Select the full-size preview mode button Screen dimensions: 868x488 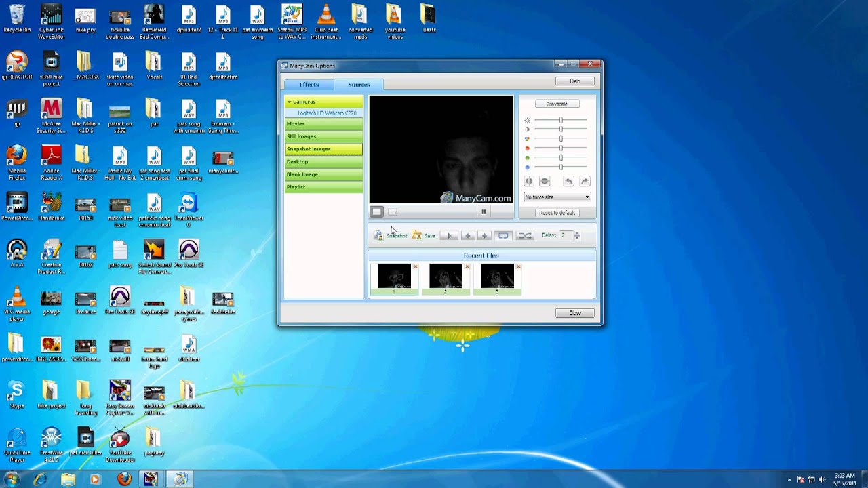point(377,212)
